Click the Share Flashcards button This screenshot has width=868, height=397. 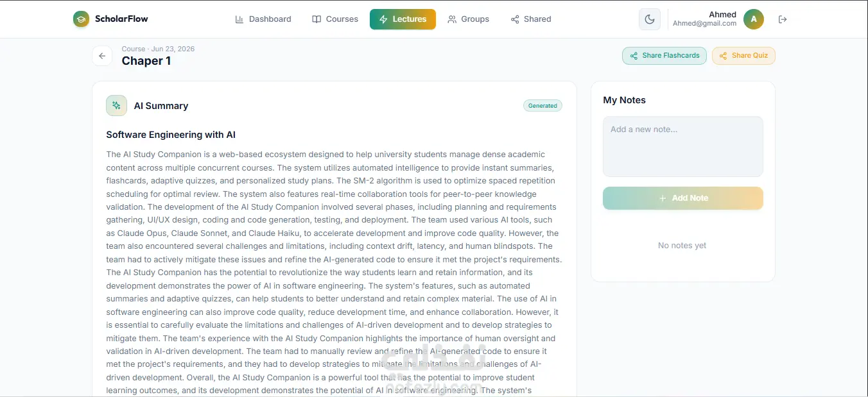coord(664,56)
